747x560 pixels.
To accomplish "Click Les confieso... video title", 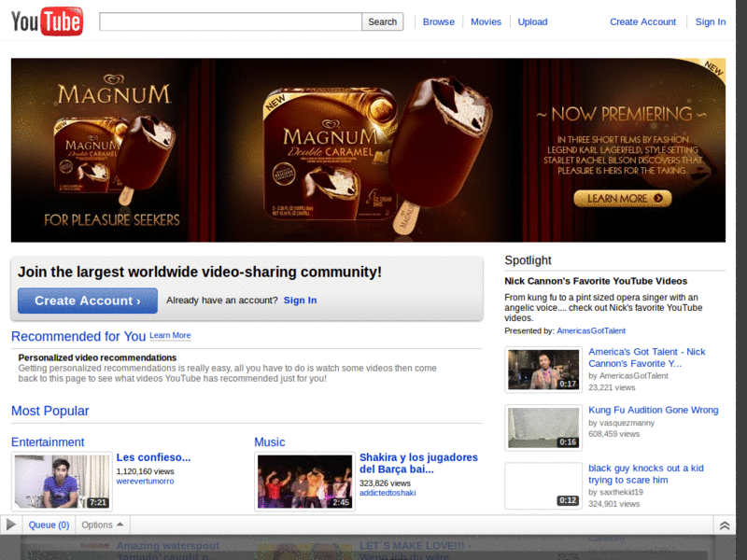I will [153, 457].
